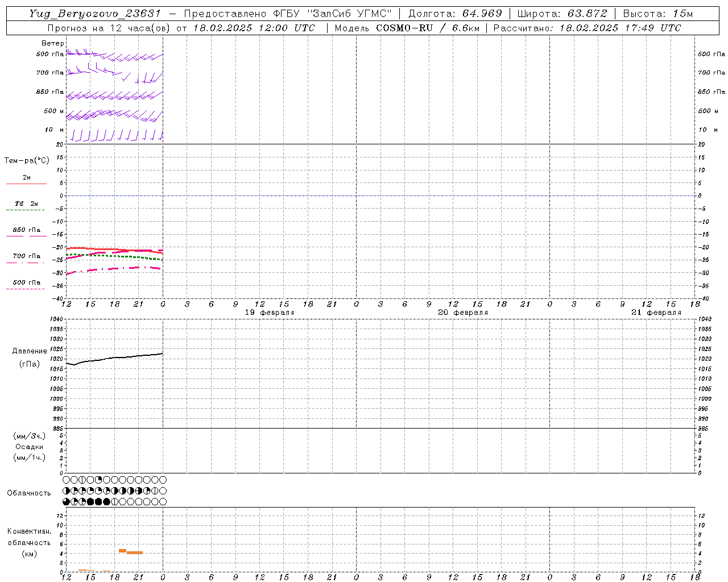Click the green dotted dew point curve
Image resolution: width=728 pixels, height=582 pixels.
(115, 256)
